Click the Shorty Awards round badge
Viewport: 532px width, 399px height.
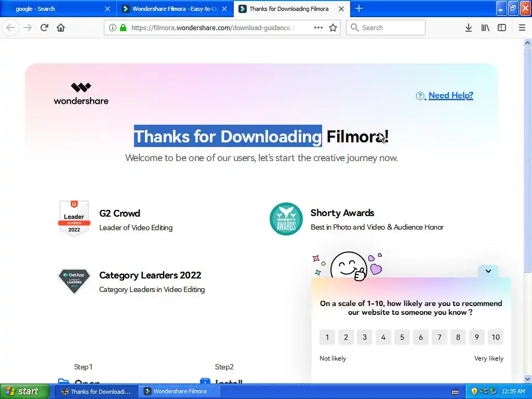(286, 219)
